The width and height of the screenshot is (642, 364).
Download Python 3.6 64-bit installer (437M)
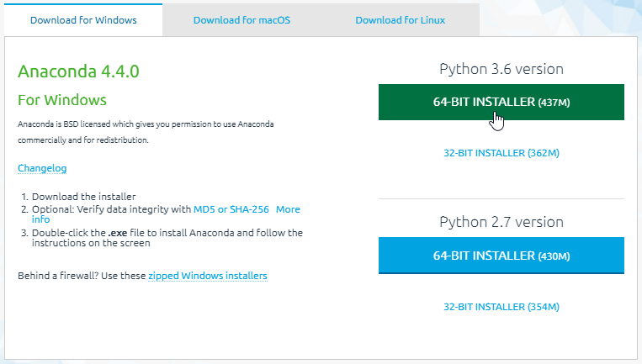tap(501, 102)
